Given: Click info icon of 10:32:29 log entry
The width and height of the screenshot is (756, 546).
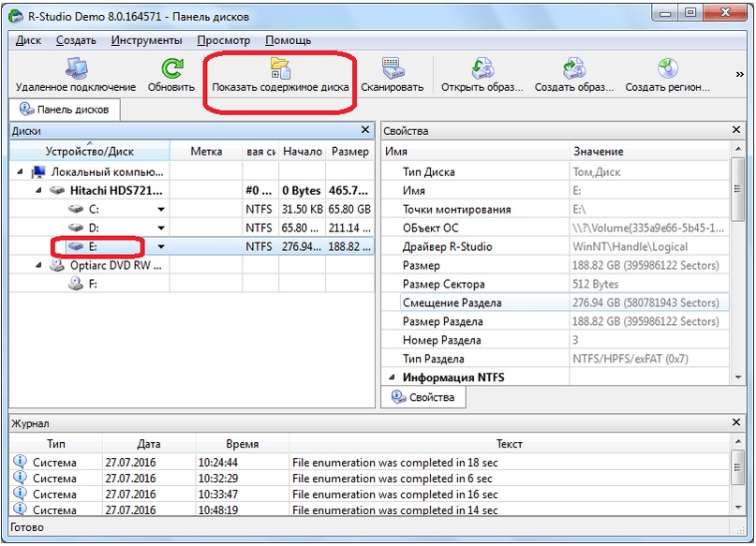Looking at the screenshot, I should point(20,477).
